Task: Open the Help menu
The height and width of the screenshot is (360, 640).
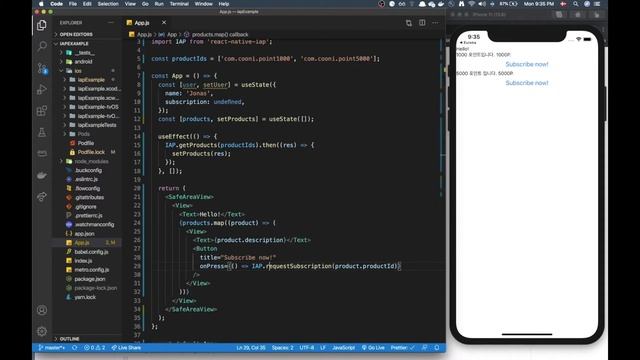Action: (x=224, y=4)
